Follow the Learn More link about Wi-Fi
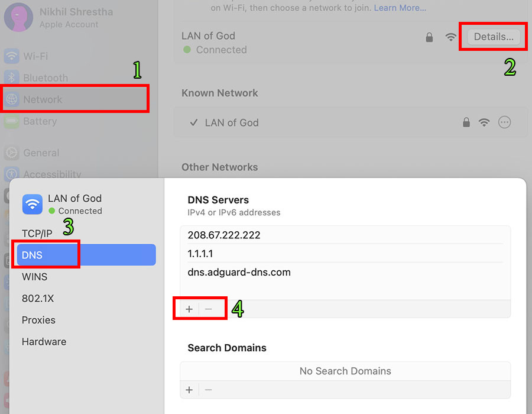Viewport: 532px width, 414px height. [400, 8]
